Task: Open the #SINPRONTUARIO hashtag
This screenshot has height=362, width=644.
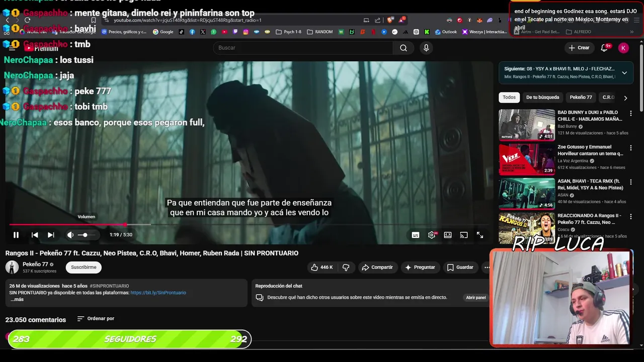Action: 109,286
